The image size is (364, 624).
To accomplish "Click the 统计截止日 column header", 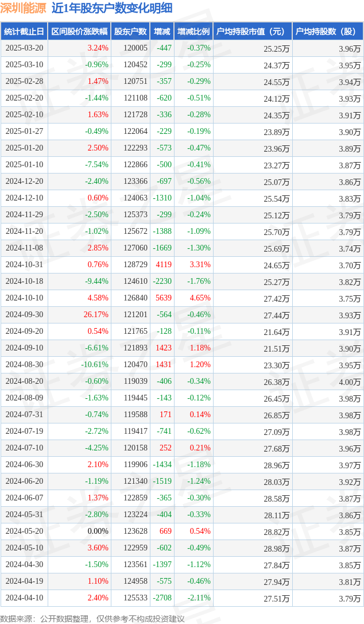I will tap(24, 32).
